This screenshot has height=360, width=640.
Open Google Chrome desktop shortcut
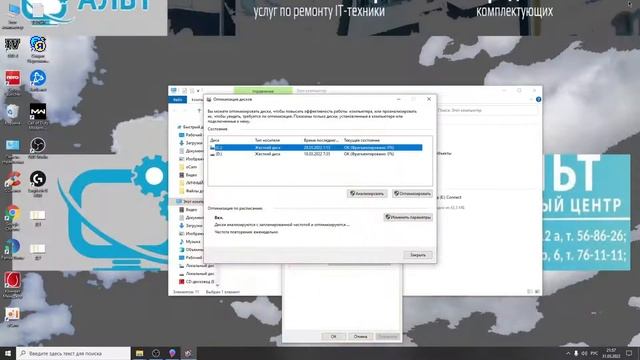pos(13,217)
